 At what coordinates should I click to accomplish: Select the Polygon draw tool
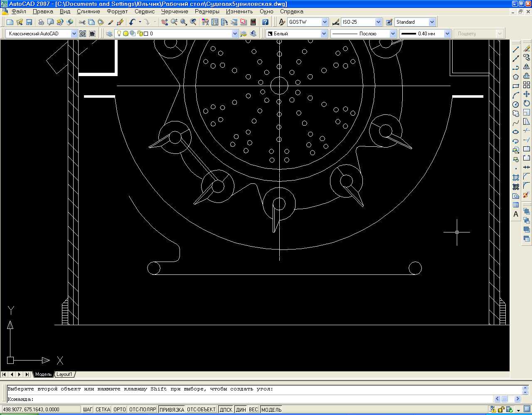coord(516,77)
